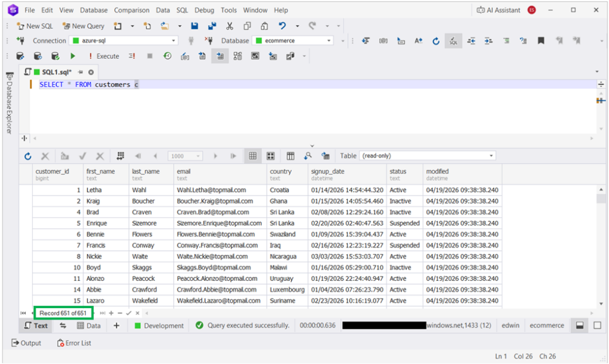
Task: Click the Paste clipboard icon
Action: click(265, 26)
